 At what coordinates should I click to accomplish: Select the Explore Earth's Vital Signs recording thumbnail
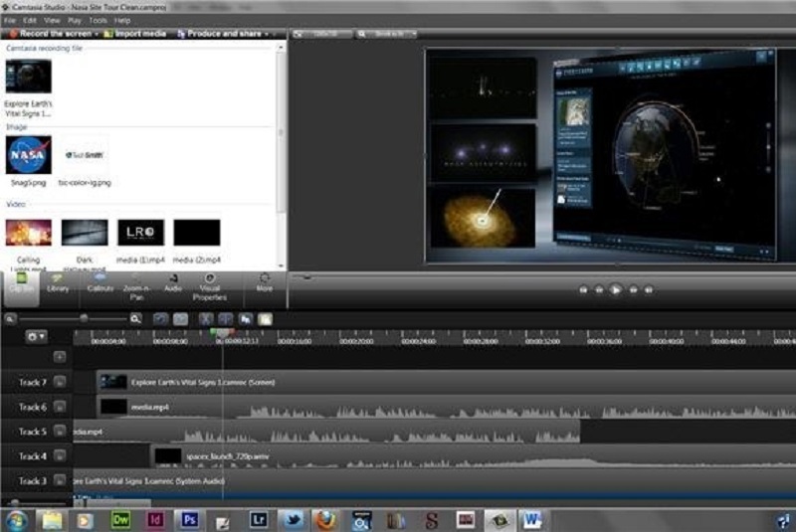pyautogui.click(x=29, y=77)
